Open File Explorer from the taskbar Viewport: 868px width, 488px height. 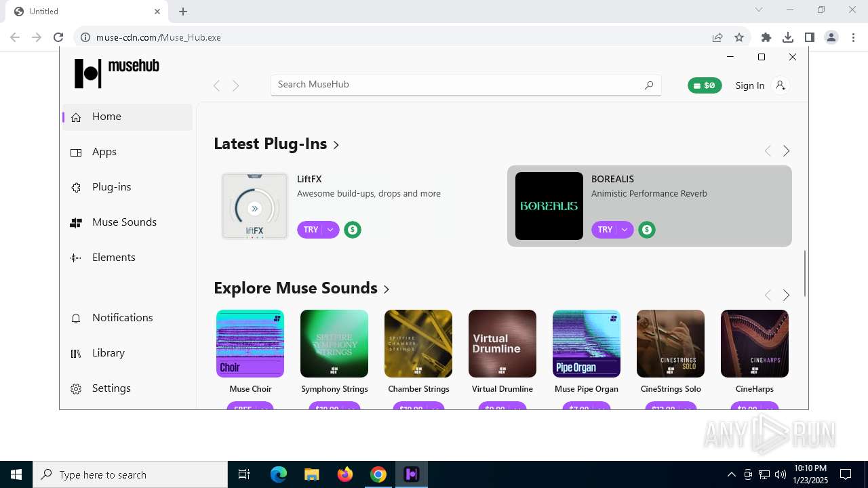tap(312, 474)
